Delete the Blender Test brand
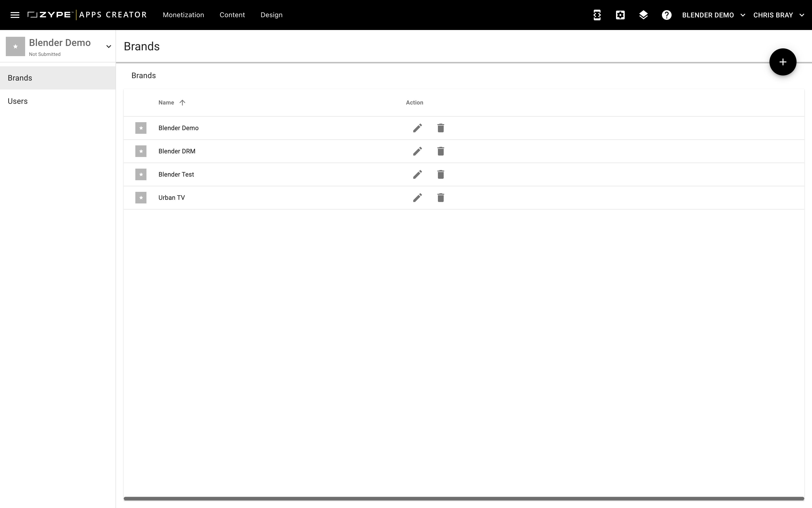This screenshot has height=508, width=812. [x=441, y=174]
